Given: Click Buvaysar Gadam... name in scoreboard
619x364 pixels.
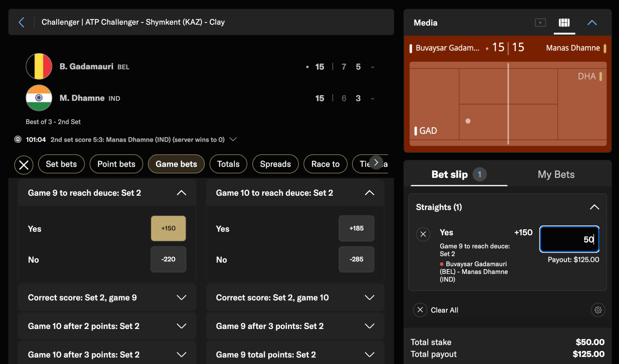Looking at the screenshot, I should (447, 48).
